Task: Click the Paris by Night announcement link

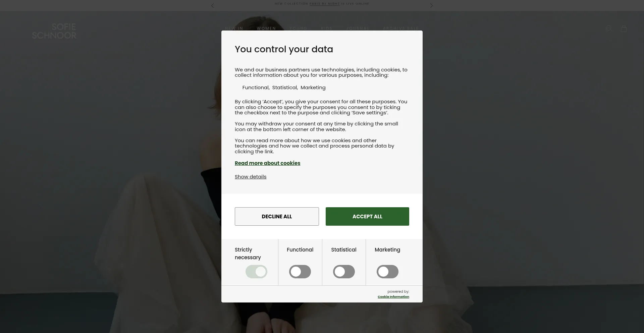Action: click(324, 4)
